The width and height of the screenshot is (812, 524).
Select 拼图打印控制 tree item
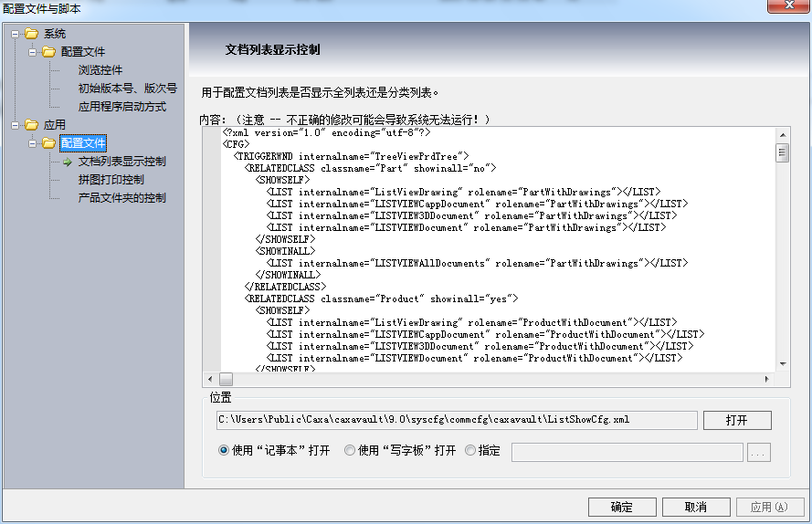(111, 180)
